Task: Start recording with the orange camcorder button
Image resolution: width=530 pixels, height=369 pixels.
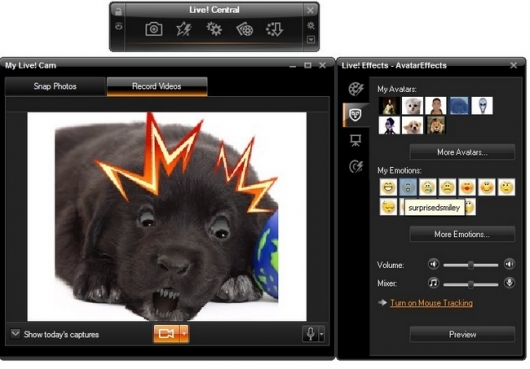Action: click(166, 334)
